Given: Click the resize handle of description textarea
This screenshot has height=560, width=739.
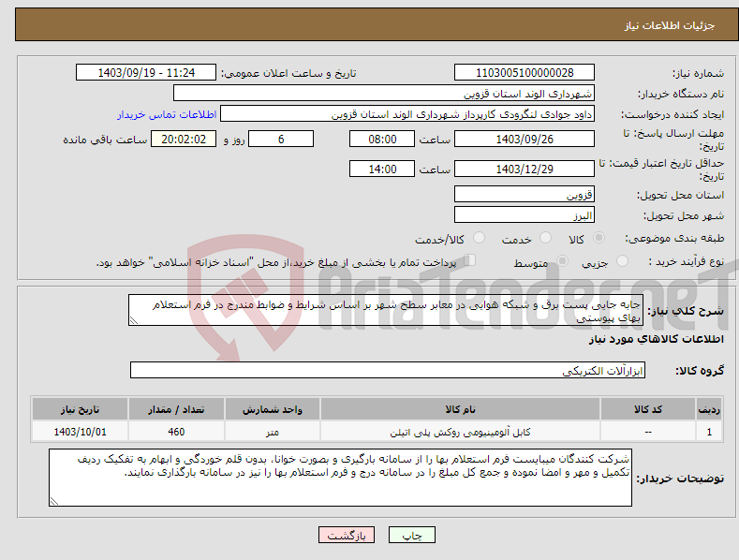Looking at the screenshot, I should [x=134, y=320].
